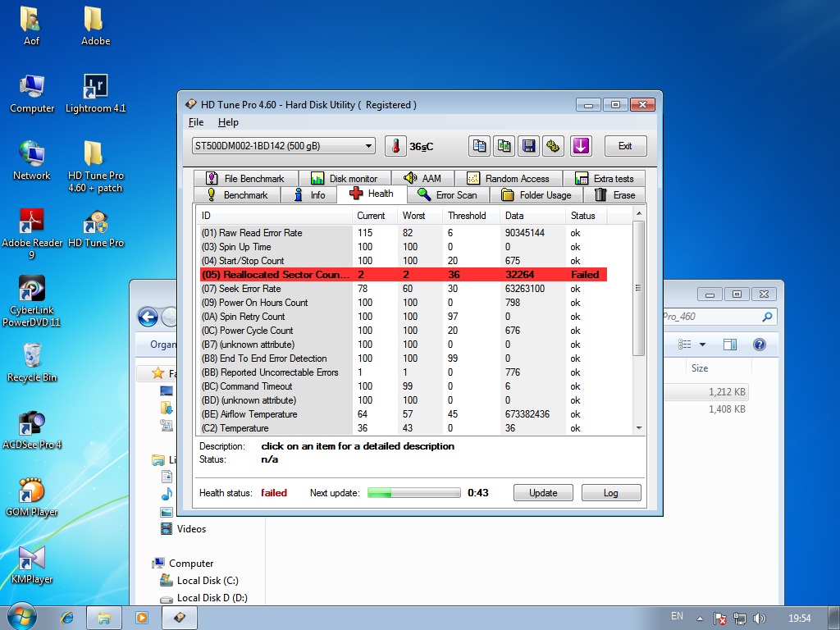Switch to the AAM tab
840x630 pixels.
click(x=422, y=178)
